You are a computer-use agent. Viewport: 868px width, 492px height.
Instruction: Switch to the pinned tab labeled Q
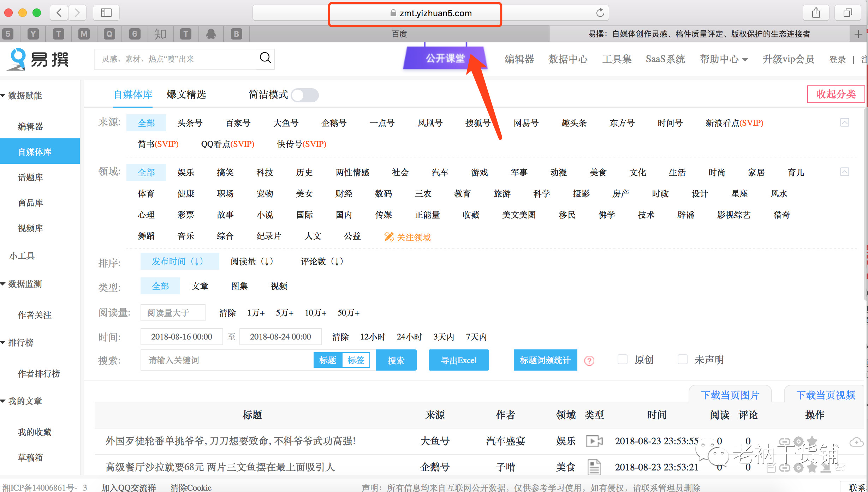[109, 34]
